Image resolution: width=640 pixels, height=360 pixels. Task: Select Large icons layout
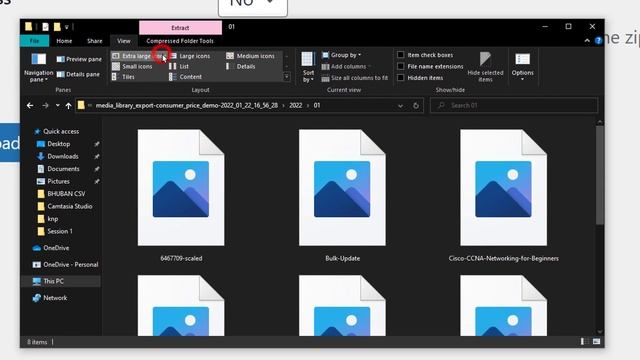190,56
